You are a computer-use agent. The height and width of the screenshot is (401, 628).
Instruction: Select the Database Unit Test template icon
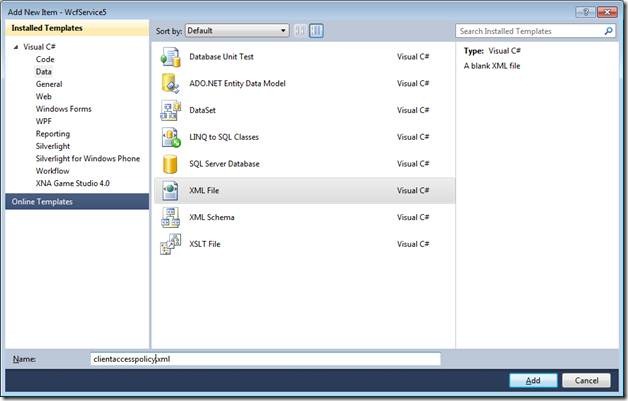coord(170,57)
